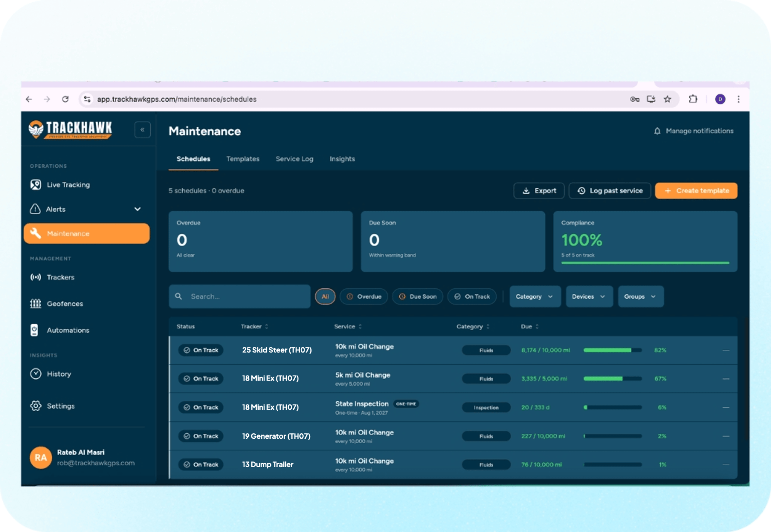Click the browser back arrow

coord(29,99)
